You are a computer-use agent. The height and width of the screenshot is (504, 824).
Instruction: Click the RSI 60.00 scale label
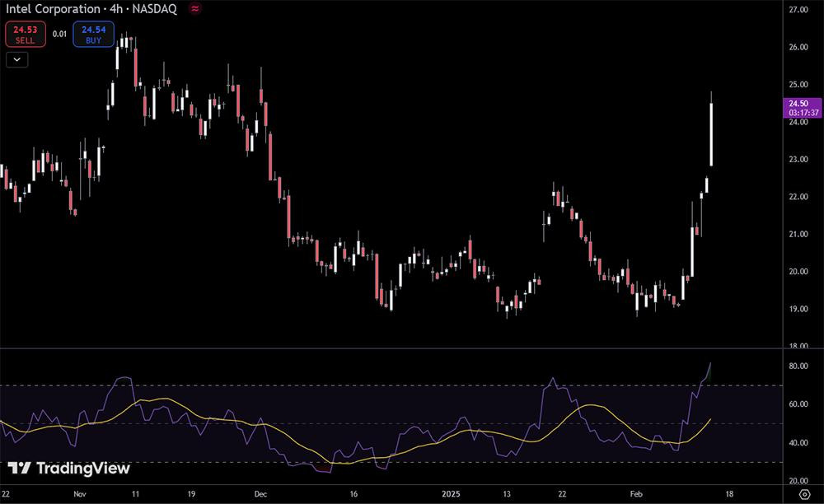[798, 404]
